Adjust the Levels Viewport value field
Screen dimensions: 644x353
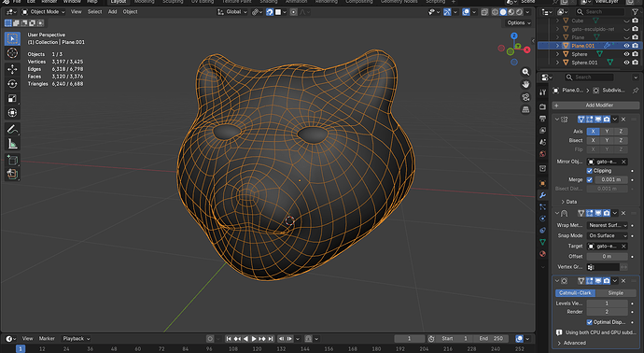[607, 304]
